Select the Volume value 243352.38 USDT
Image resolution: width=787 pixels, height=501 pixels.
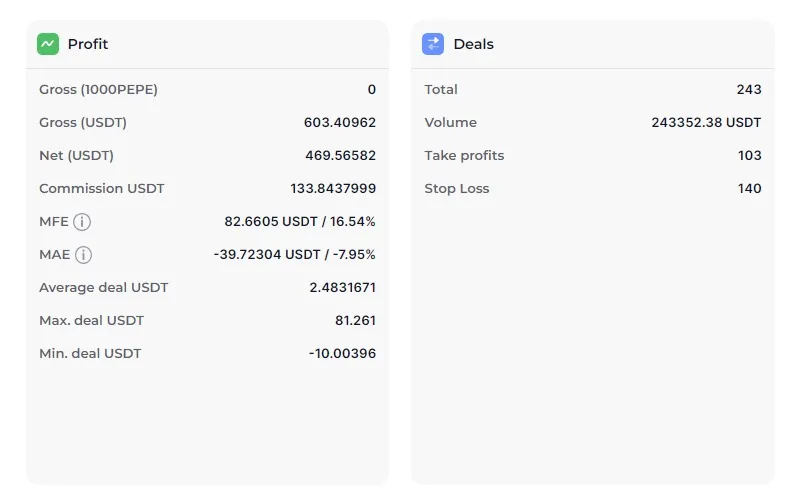[706, 123]
